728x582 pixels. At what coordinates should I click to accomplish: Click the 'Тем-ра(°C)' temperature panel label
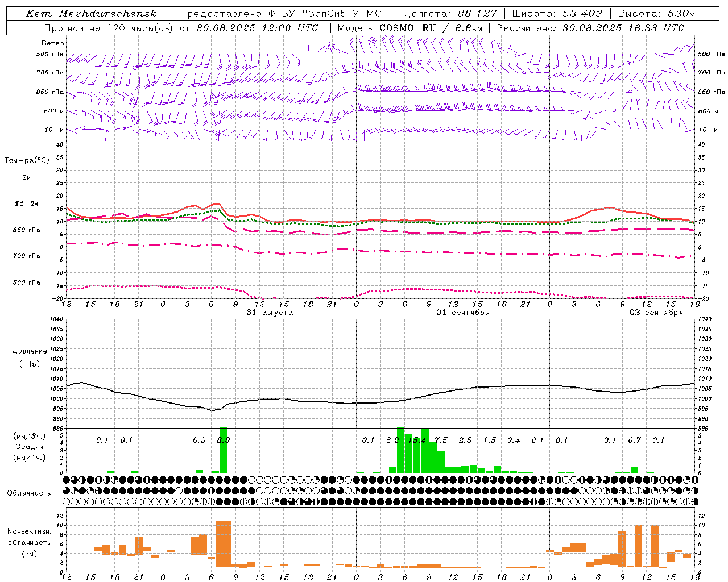coord(27,161)
